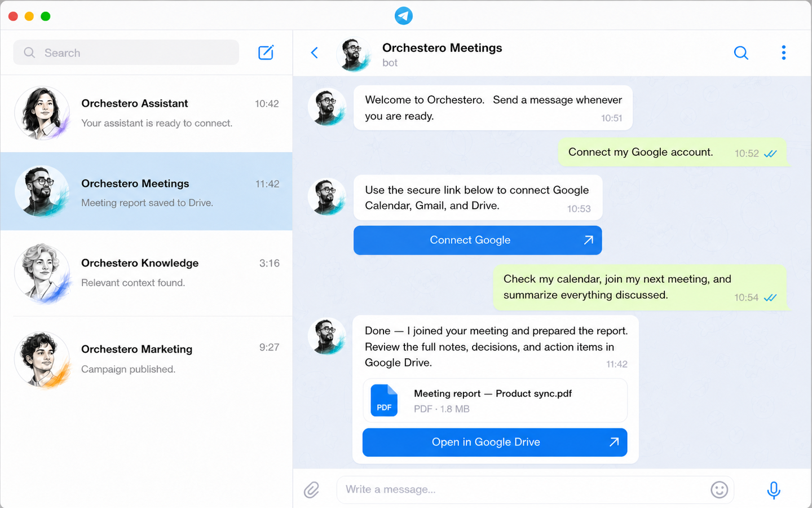Click the Orchestero Knowledge avatar in the chat list
This screenshot has height=508, width=812.
pos(43,273)
